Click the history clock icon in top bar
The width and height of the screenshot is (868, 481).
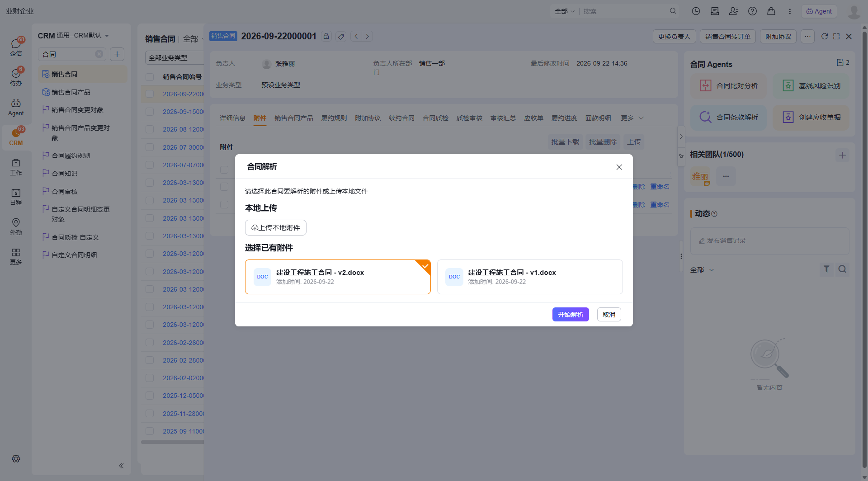point(696,11)
